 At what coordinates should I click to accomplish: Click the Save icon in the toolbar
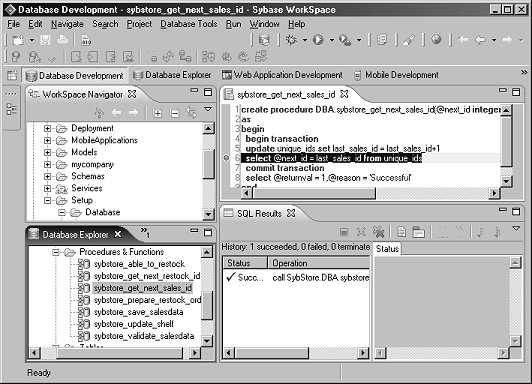(x=45, y=40)
